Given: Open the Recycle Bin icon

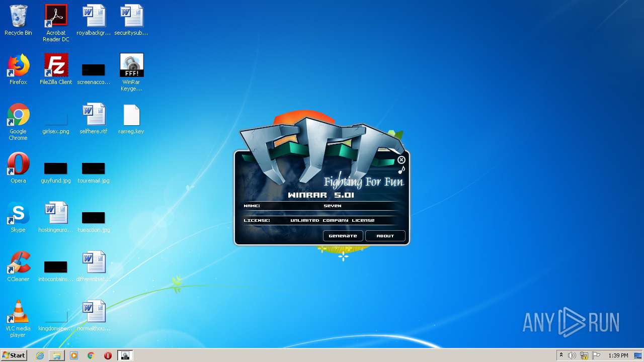Looking at the screenshot, I should point(18,20).
